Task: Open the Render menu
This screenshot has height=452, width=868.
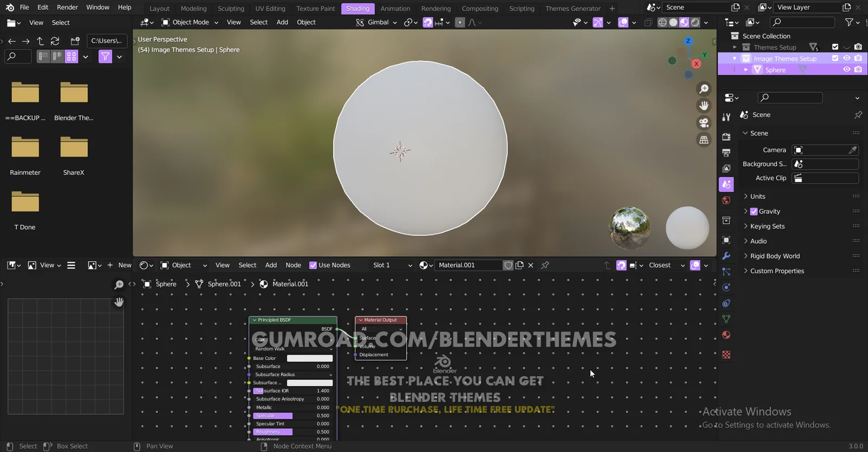Action: (x=67, y=7)
